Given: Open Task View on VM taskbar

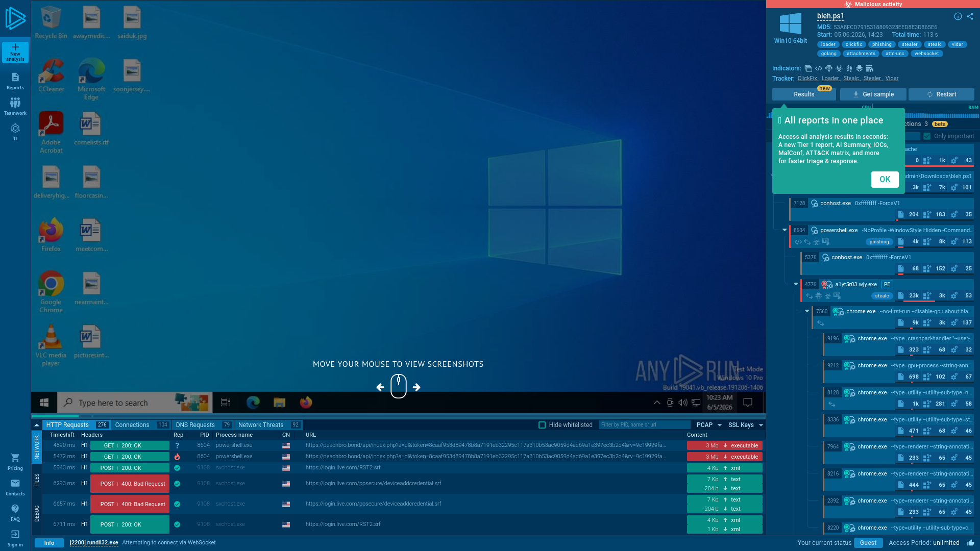Looking at the screenshot, I should click(226, 403).
